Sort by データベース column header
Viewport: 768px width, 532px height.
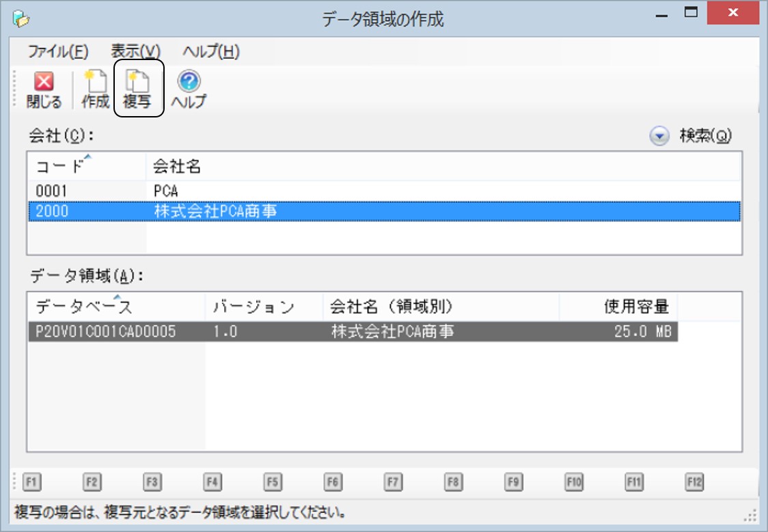pyautogui.click(x=116, y=307)
